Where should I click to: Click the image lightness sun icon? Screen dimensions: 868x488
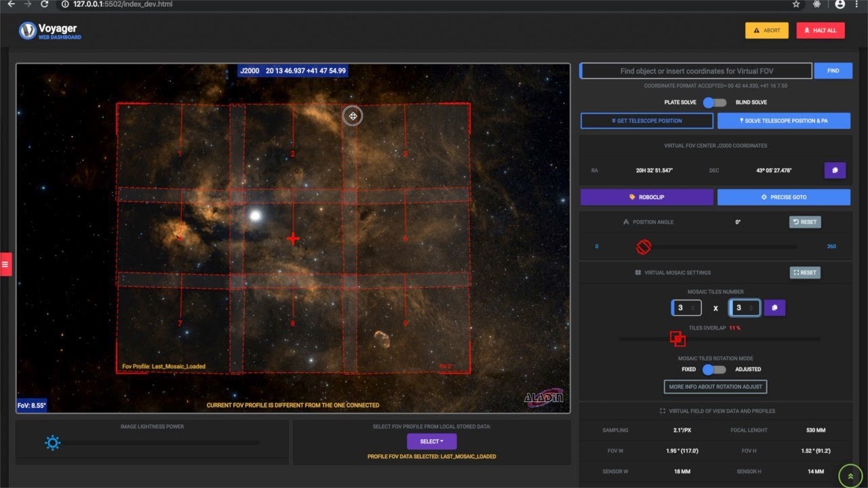pos(52,443)
